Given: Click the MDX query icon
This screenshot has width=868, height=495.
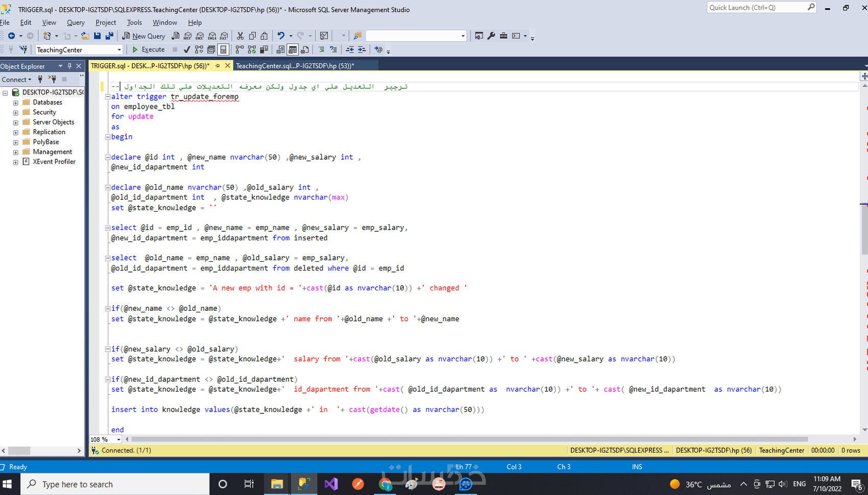Looking at the screenshot, I should tap(188, 36).
